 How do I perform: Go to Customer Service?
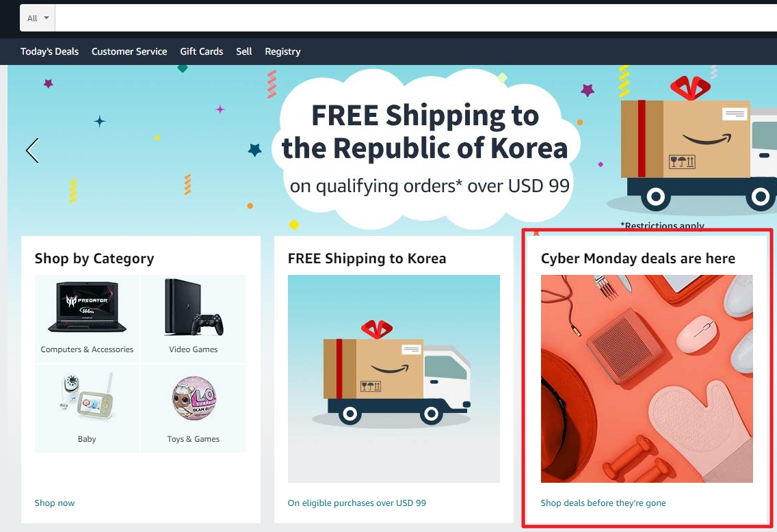click(129, 51)
